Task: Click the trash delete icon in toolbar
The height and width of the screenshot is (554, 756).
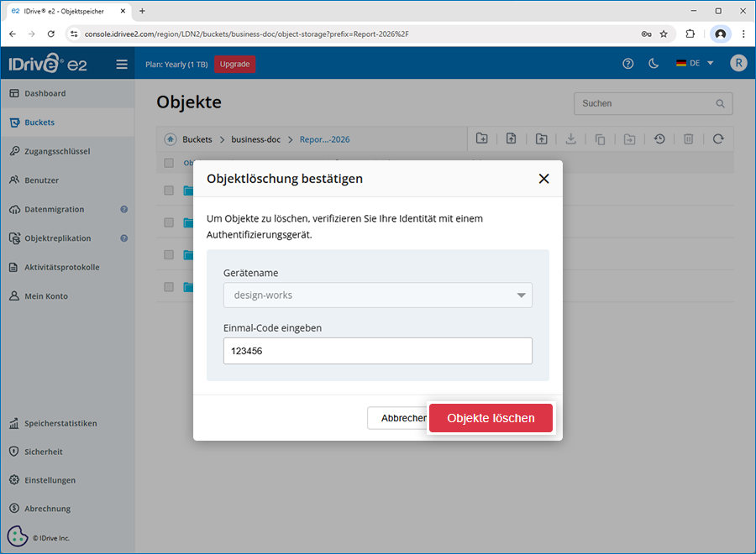Action: [688, 139]
